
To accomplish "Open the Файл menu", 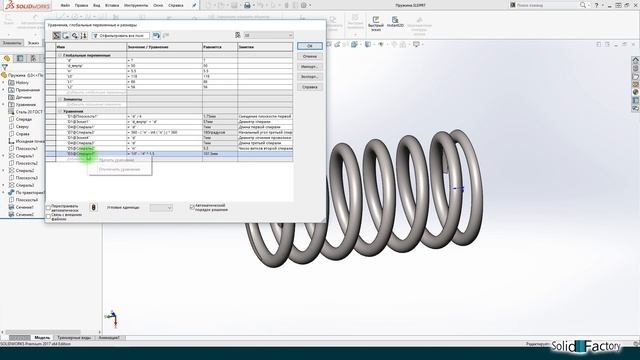I will (65, 6).
